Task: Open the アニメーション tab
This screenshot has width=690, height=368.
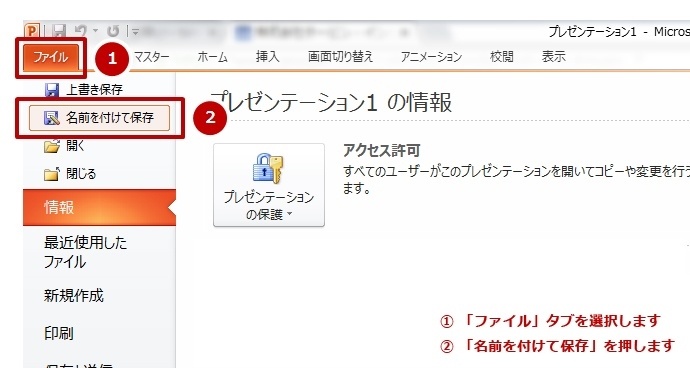Action: click(x=431, y=57)
